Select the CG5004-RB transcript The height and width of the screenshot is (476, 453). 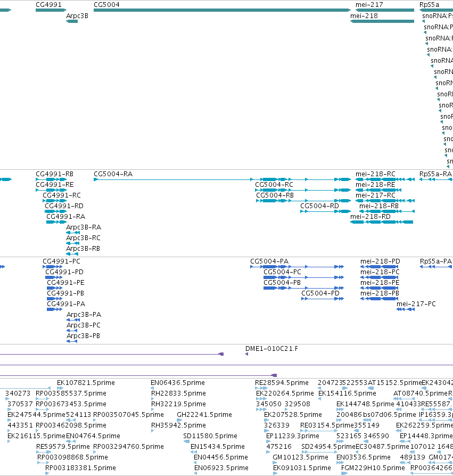pos(303,201)
